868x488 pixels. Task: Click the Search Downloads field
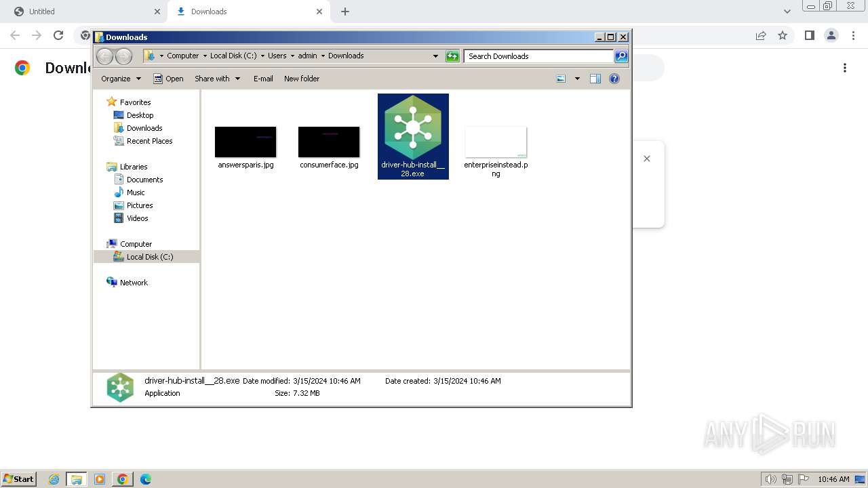point(539,56)
